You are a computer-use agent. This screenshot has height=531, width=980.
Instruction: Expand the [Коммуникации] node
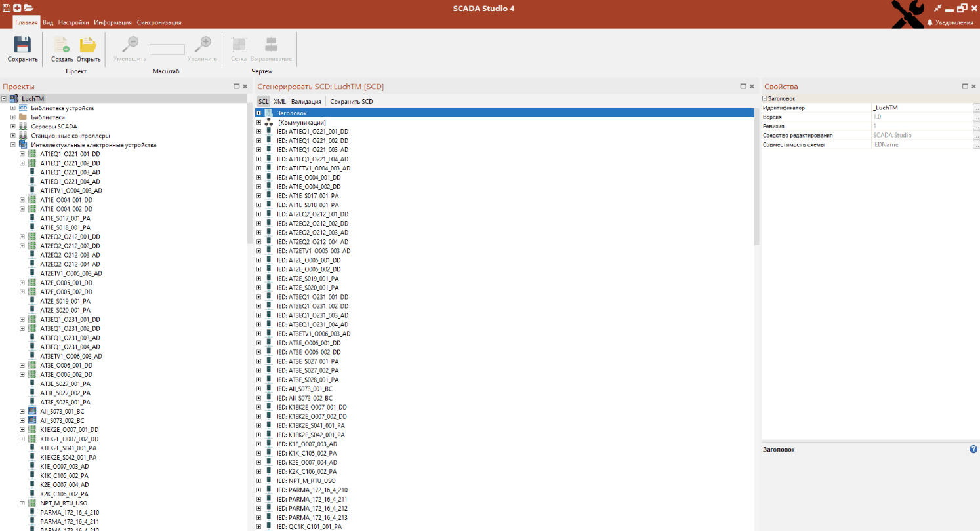[259, 122]
